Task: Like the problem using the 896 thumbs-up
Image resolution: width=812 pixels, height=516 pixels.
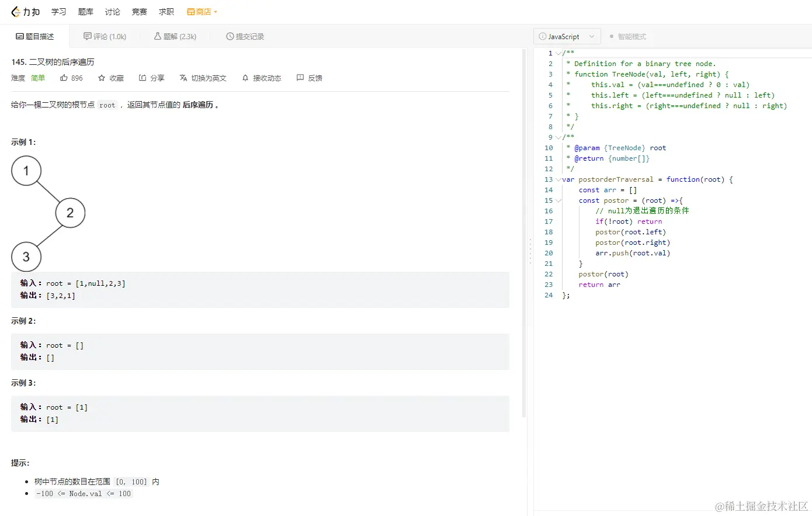Action: (x=71, y=78)
